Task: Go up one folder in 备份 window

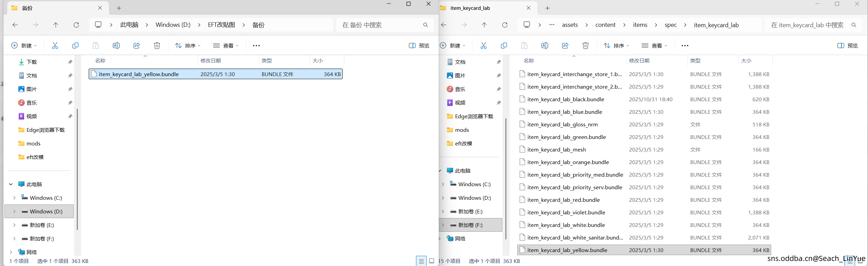Action: 56,25
